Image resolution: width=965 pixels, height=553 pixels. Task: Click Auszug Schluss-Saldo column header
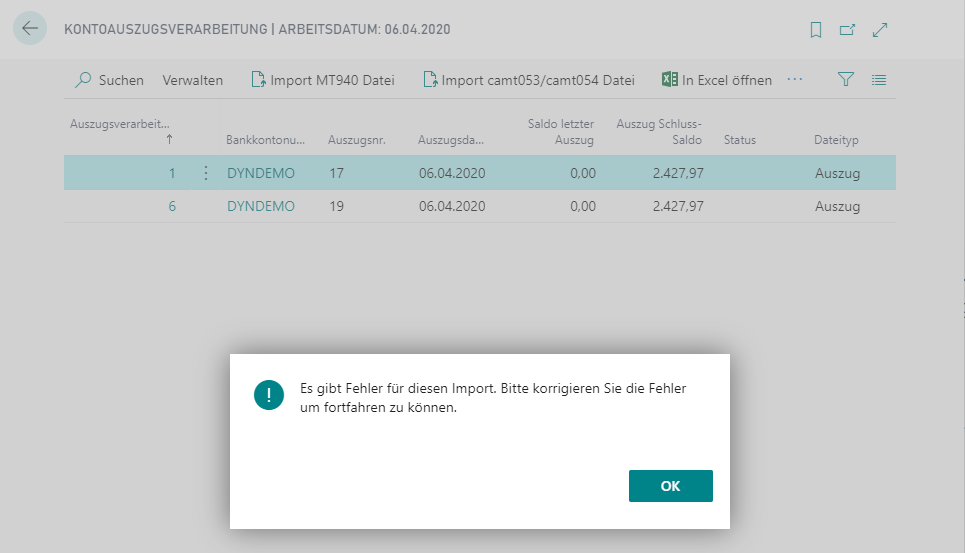tap(659, 132)
